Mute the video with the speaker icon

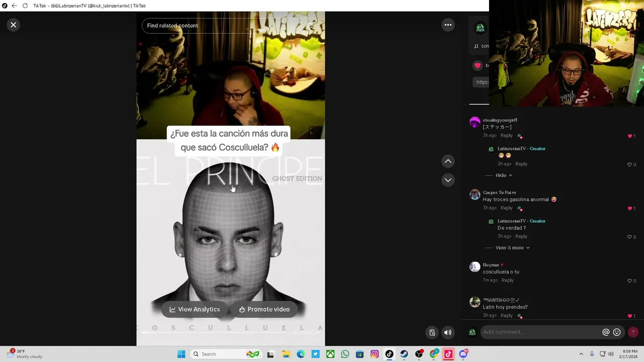448,332
